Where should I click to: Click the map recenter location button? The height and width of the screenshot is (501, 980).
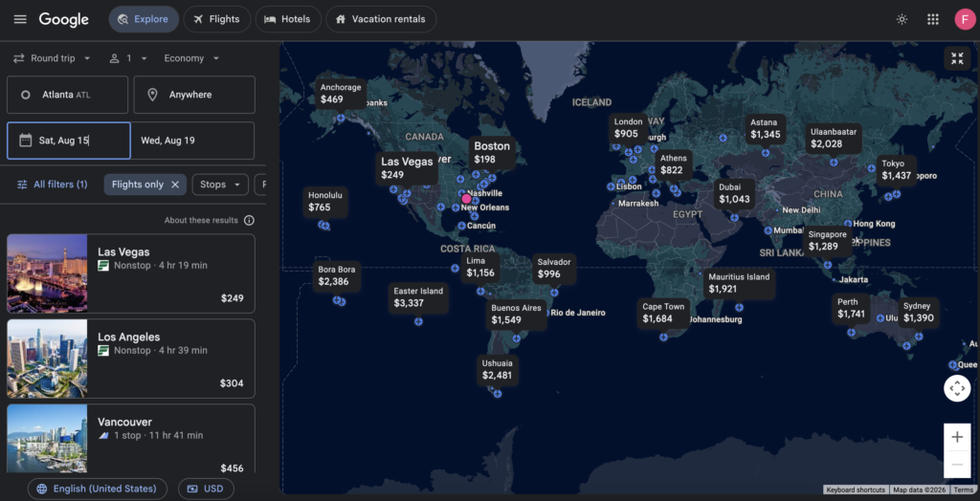pyautogui.click(x=957, y=388)
